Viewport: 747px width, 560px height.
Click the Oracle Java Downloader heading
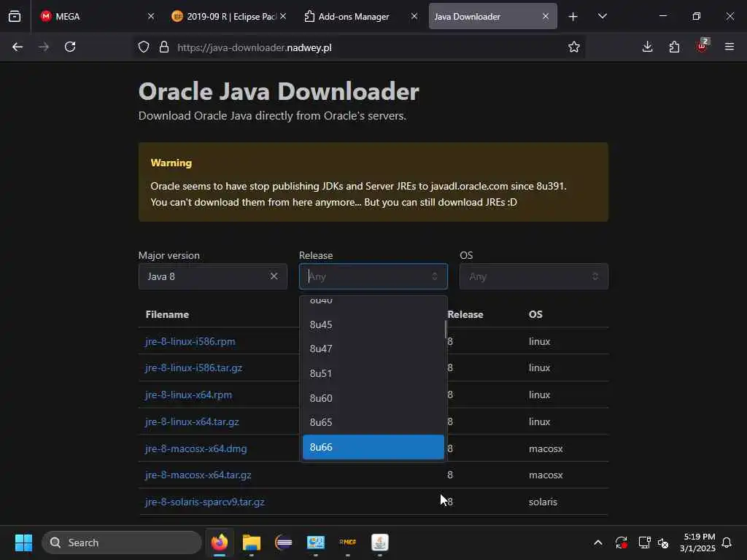point(279,91)
